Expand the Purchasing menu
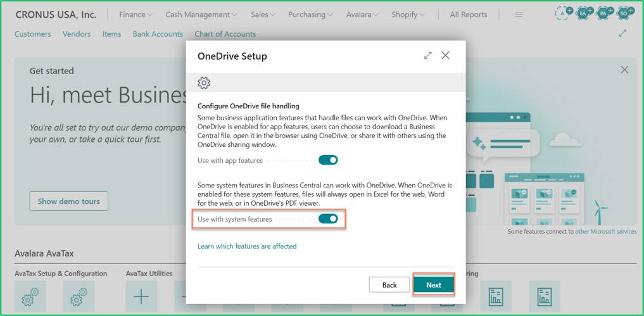Image resolution: width=644 pixels, height=316 pixels. coord(310,15)
